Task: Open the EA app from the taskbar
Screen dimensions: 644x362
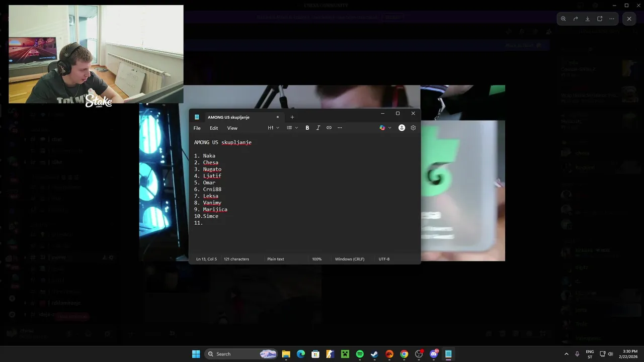Action: coord(389,354)
